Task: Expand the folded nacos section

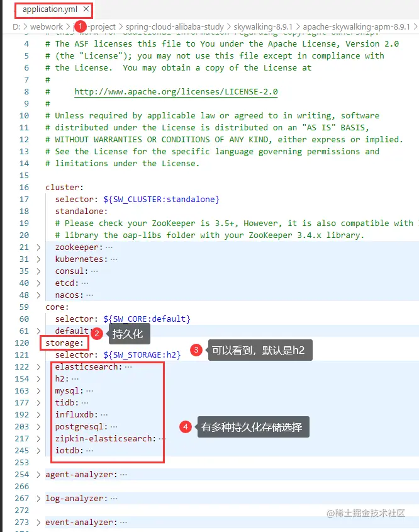Action: [38, 295]
